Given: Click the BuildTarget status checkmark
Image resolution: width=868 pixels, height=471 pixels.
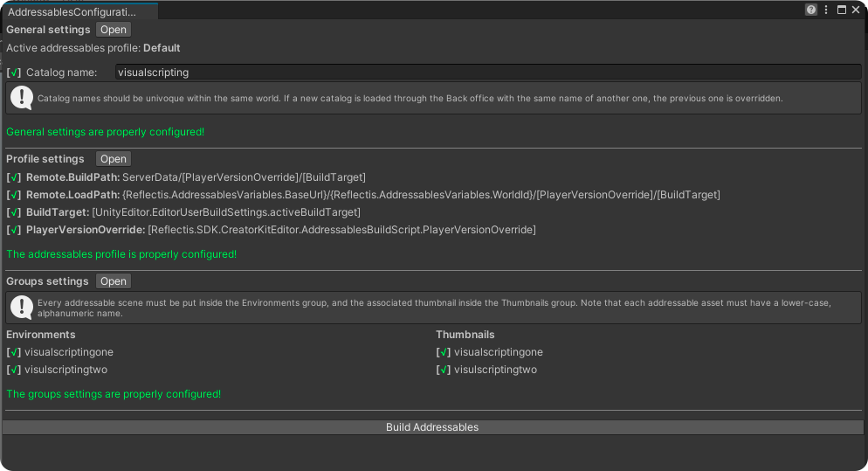Looking at the screenshot, I should tap(14, 212).
